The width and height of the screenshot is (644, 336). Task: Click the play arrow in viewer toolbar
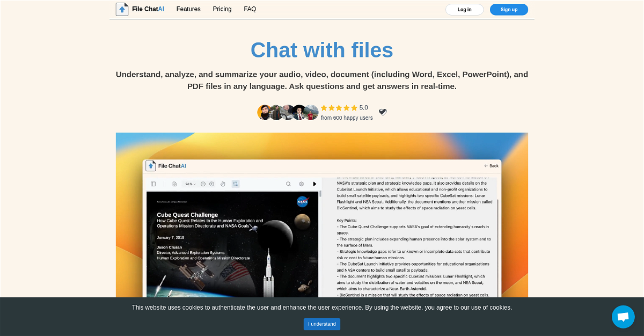click(x=314, y=184)
